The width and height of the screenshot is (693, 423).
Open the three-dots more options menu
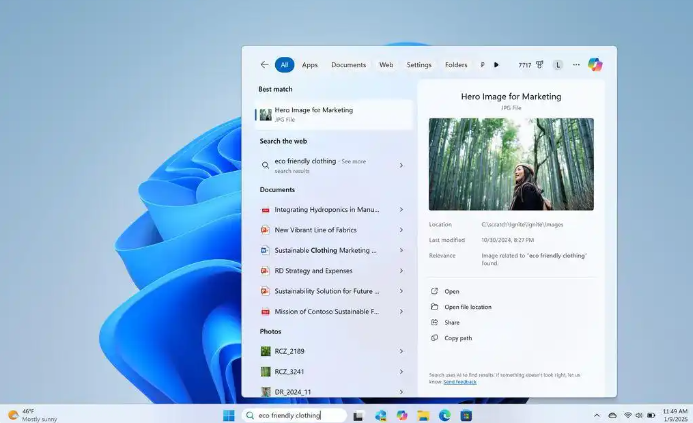(x=576, y=65)
